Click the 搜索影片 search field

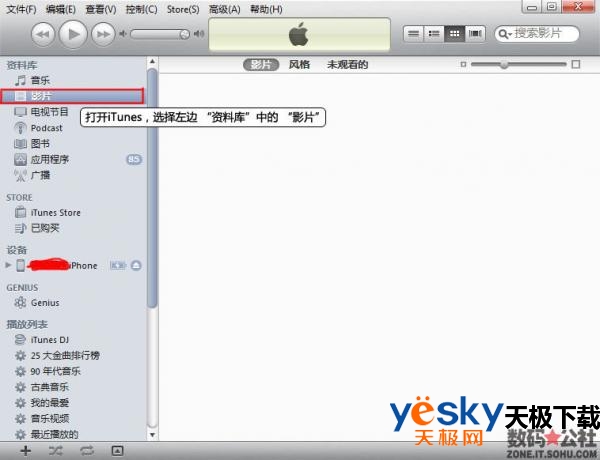pyautogui.click(x=536, y=34)
